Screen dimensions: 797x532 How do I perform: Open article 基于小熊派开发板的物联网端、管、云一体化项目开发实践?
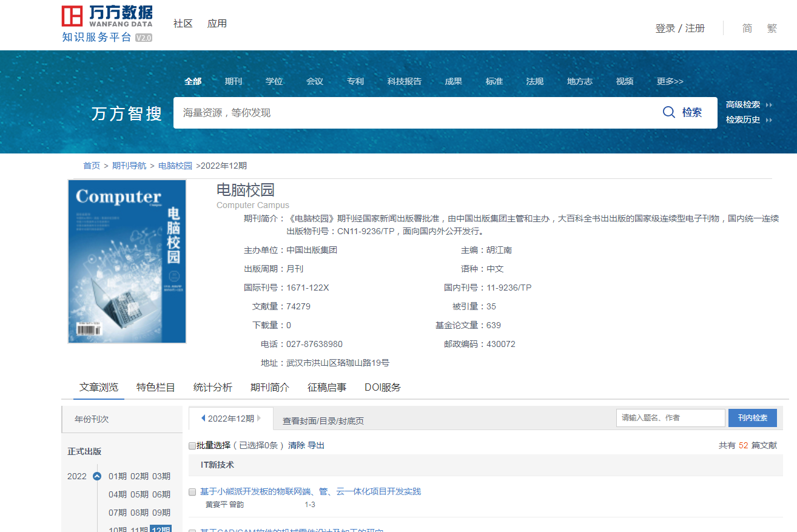click(311, 491)
